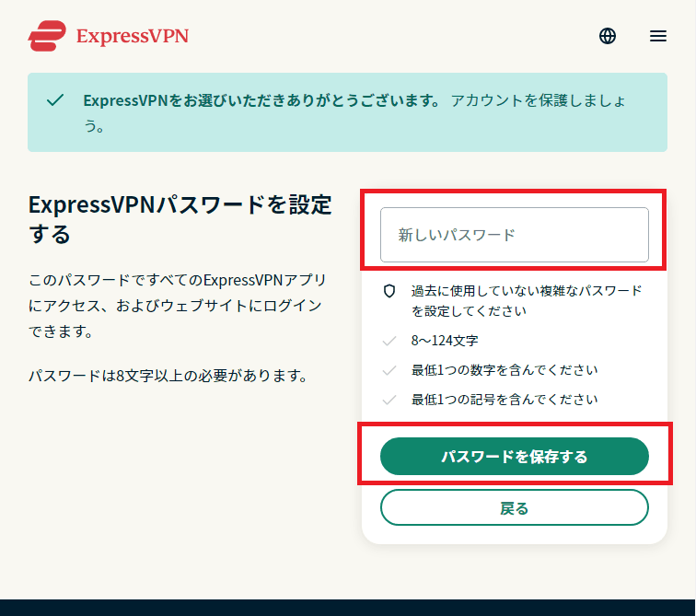Viewport: 696px width, 616px height.
Task: Click the text パスワードは8文字以上の必要があります。
Action: tap(169, 376)
